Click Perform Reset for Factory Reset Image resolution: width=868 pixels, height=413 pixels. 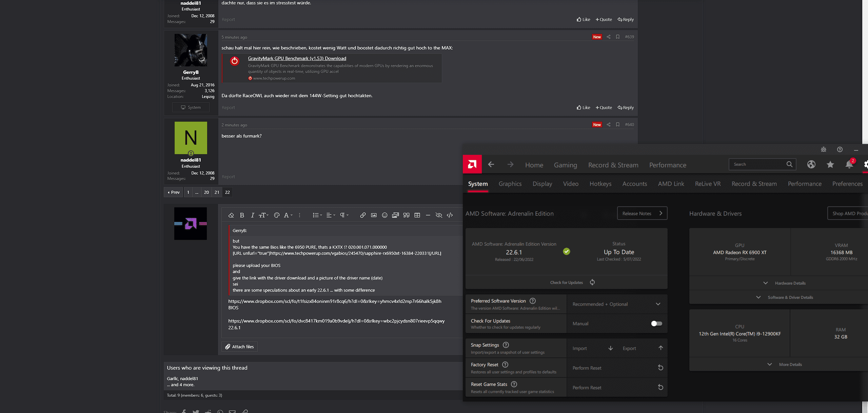pos(617,368)
